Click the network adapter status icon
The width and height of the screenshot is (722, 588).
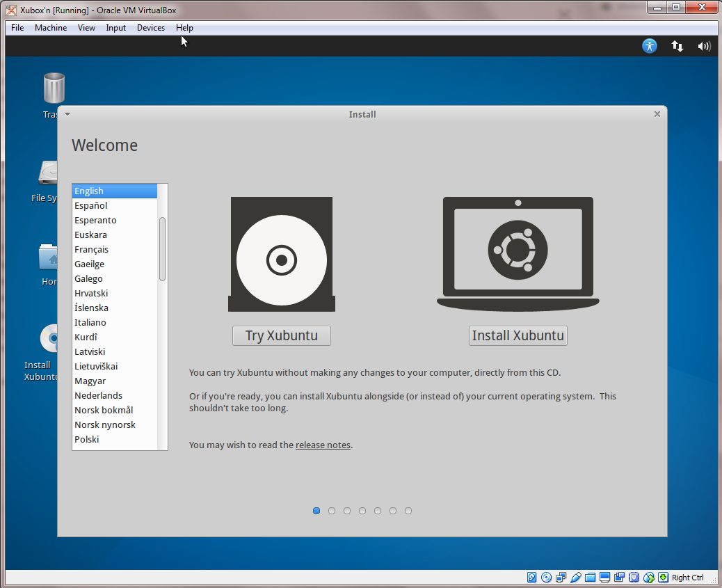pyautogui.click(x=561, y=578)
